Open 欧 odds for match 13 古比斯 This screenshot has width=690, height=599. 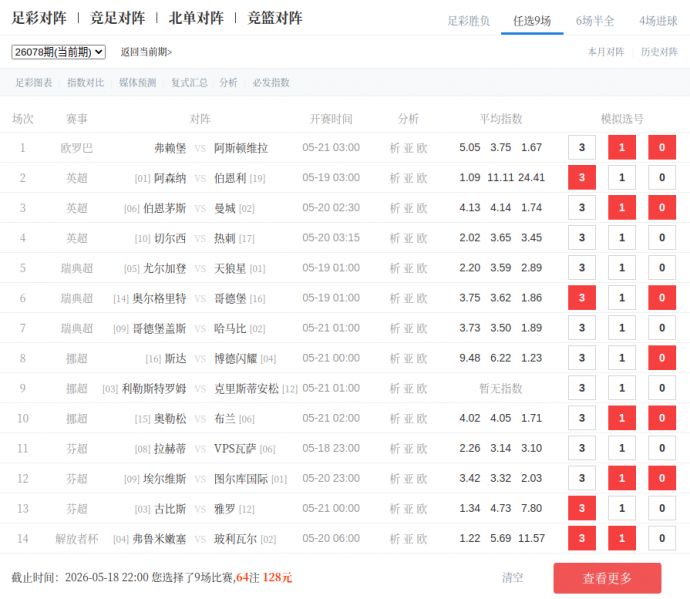422,509
